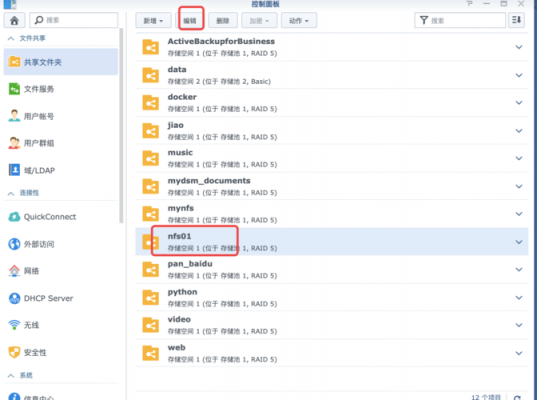Click the 编辑 (Edit) button
537x400 pixels.
190,21
